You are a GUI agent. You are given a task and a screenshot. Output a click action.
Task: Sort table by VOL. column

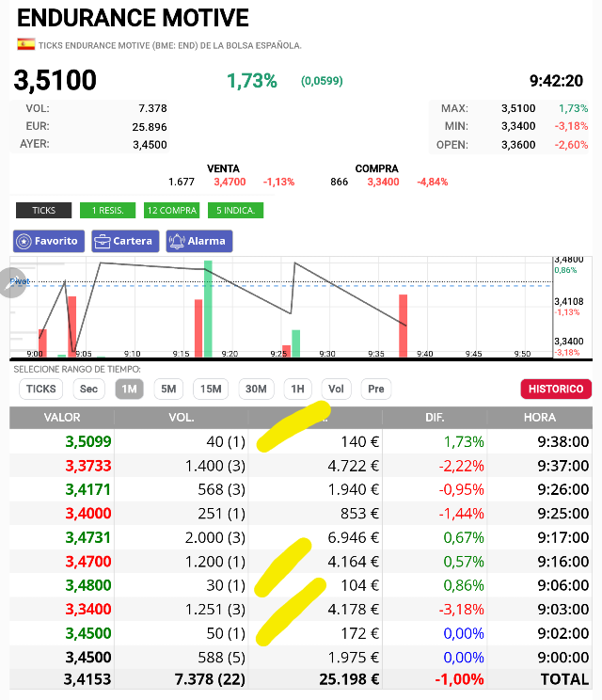click(182, 418)
